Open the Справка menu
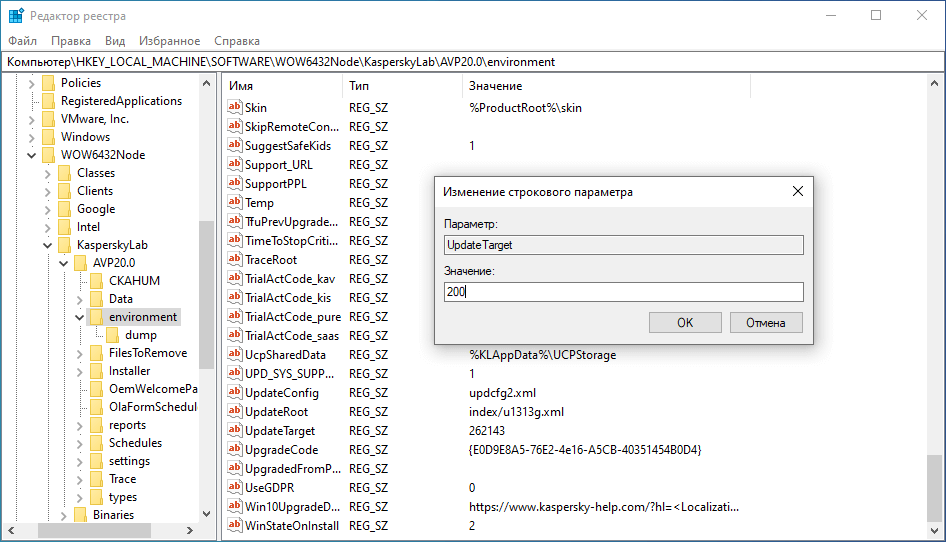 coord(237,40)
